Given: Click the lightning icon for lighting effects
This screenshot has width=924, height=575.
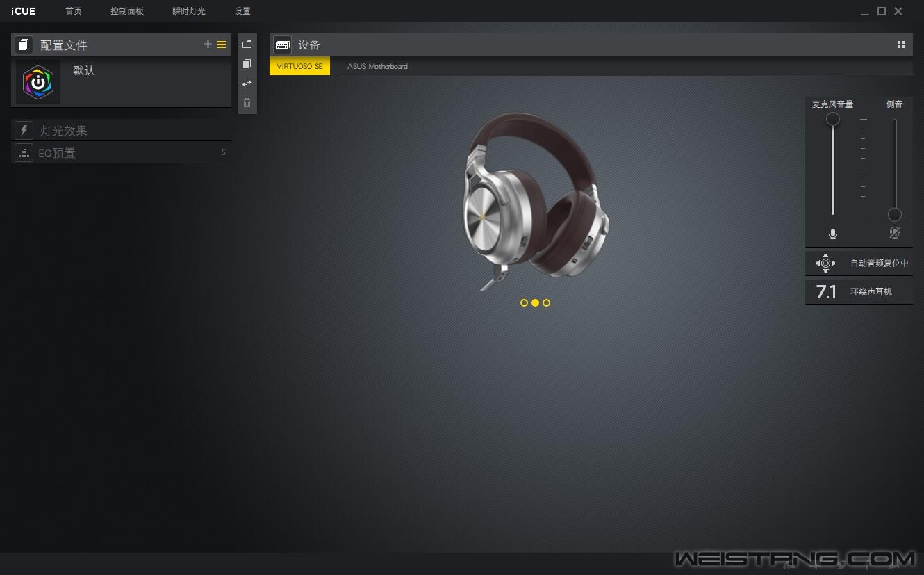Looking at the screenshot, I should 24,130.
